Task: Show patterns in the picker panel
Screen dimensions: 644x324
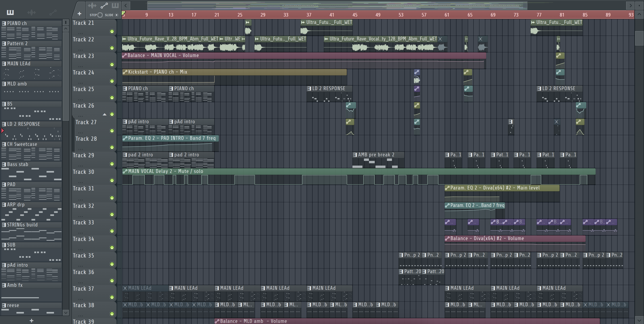Action: pyautogui.click(x=10, y=12)
